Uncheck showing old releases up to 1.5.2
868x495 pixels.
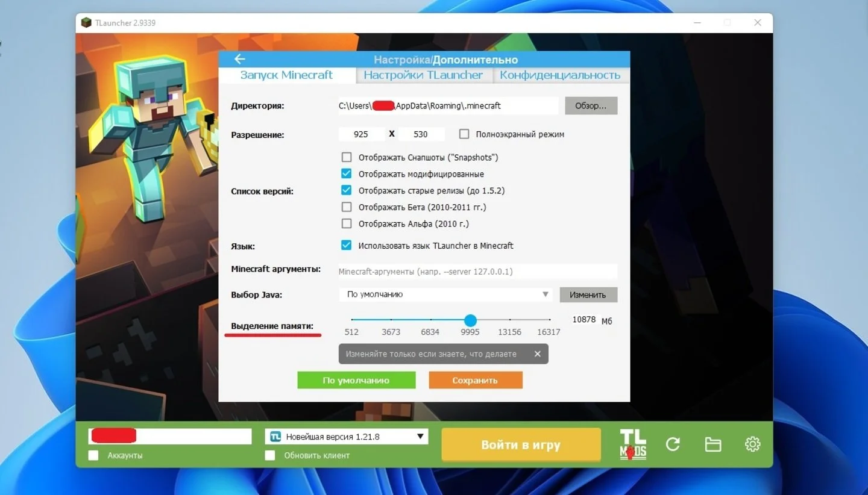[x=347, y=190]
